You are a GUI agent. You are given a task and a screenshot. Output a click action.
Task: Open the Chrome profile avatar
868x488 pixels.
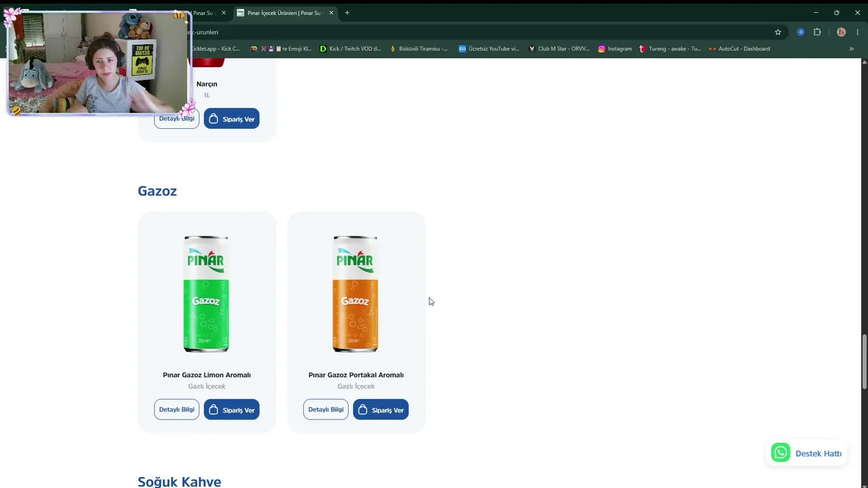(841, 32)
